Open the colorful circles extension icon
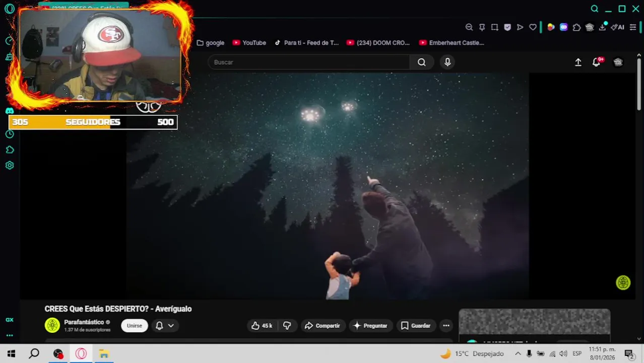 551,27
